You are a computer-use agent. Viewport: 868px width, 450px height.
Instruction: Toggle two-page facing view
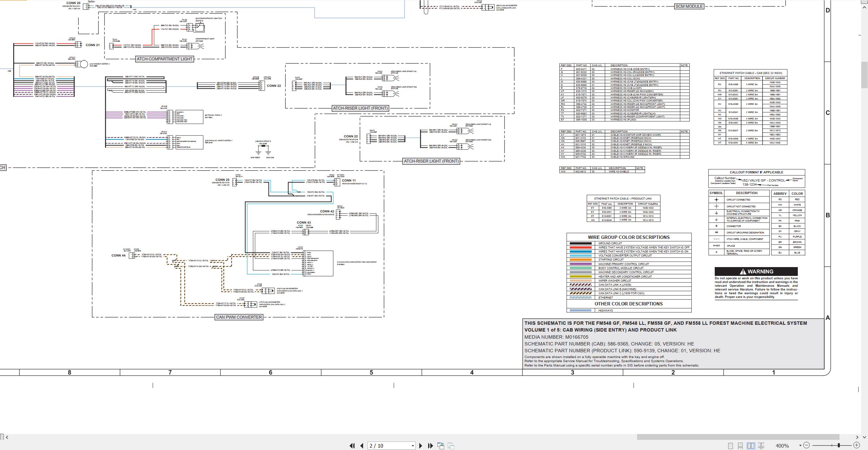point(751,446)
